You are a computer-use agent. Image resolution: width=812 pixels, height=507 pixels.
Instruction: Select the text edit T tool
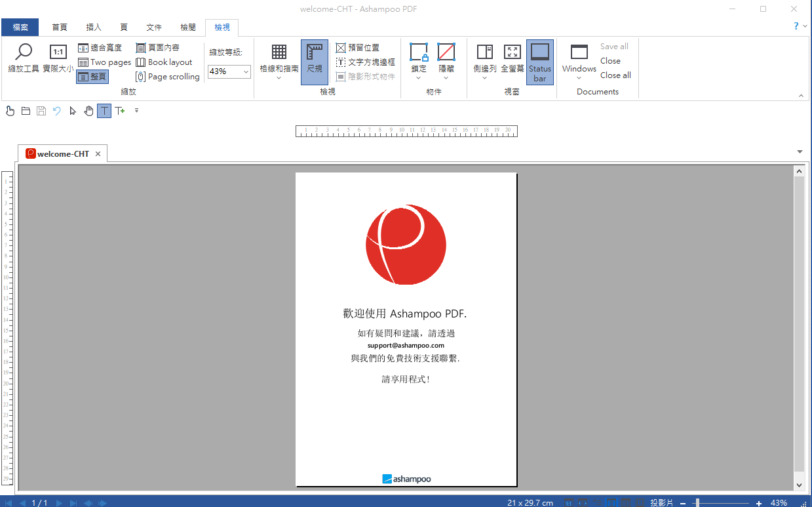(x=104, y=111)
